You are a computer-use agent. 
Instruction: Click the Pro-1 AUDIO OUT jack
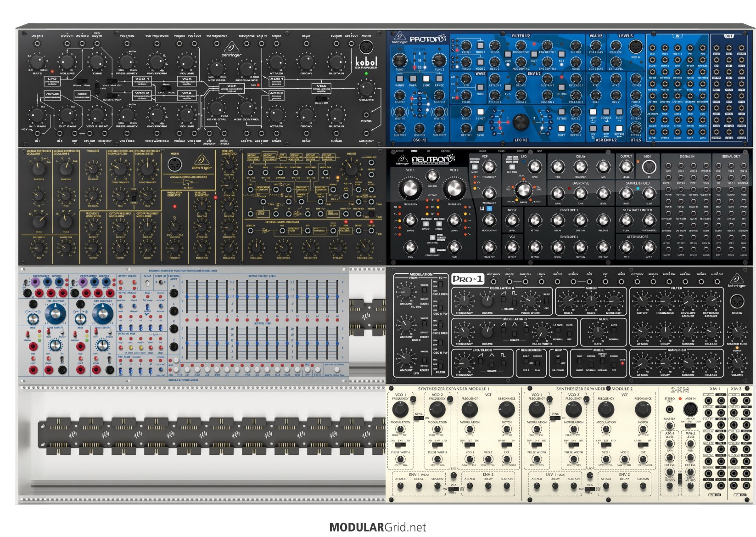click(x=717, y=281)
